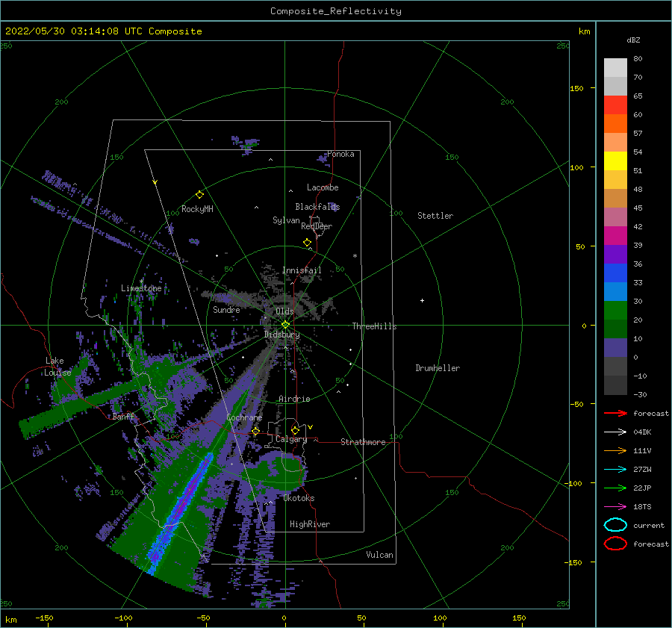This screenshot has width=672, height=628.
Task: Click the Strathmore town label
Action: [363, 442]
